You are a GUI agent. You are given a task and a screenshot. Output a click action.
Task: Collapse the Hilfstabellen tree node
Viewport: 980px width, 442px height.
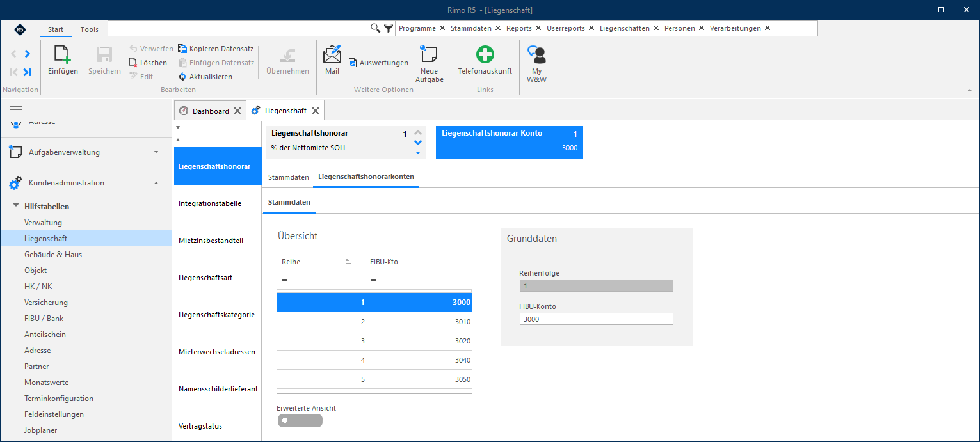pyautogui.click(x=16, y=206)
